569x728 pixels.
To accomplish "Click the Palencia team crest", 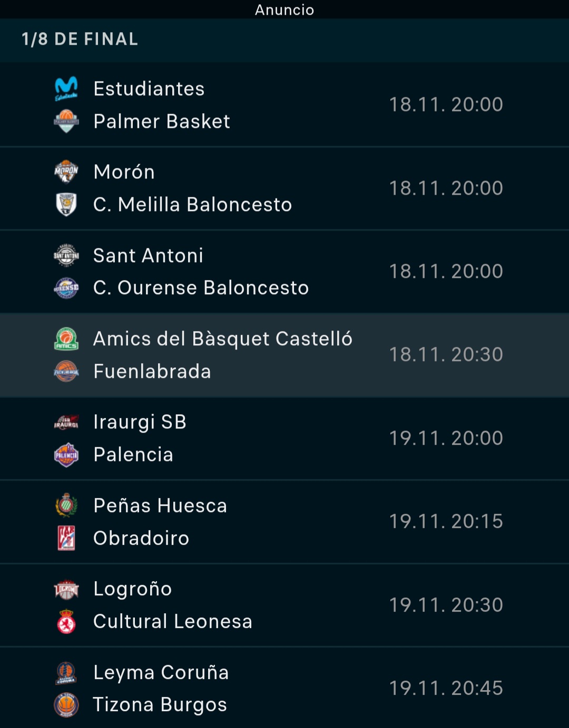I will pyautogui.click(x=66, y=455).
